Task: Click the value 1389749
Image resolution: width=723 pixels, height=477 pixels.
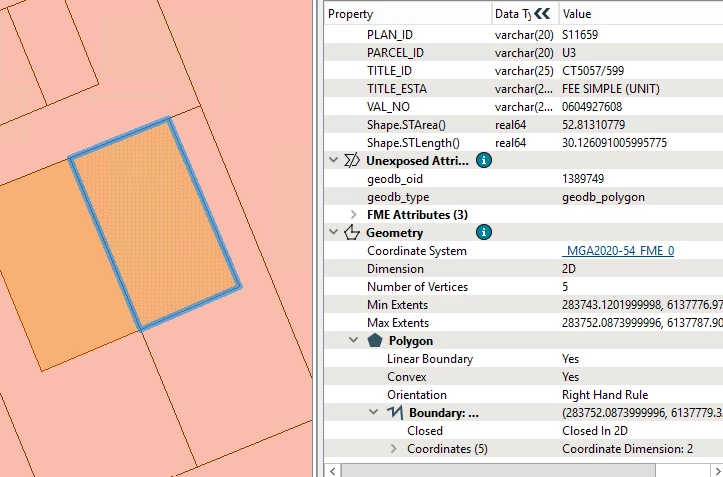Action: coord(583,179)
